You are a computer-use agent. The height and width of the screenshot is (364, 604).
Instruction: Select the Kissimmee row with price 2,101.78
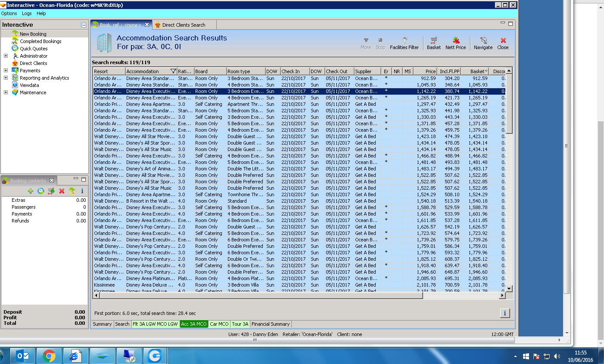click(x=299, y=285)
